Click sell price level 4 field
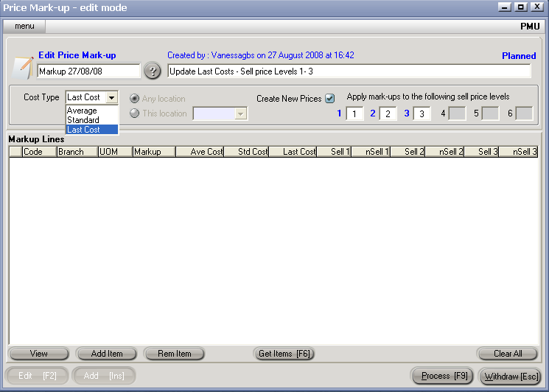The width and height of the screenshot is (549, 392). tap(457, 113)
